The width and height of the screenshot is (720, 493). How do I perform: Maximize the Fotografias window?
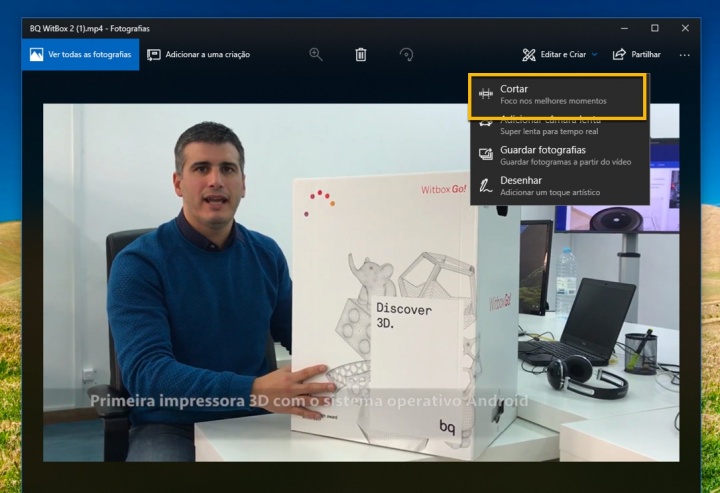click(654, 28)
